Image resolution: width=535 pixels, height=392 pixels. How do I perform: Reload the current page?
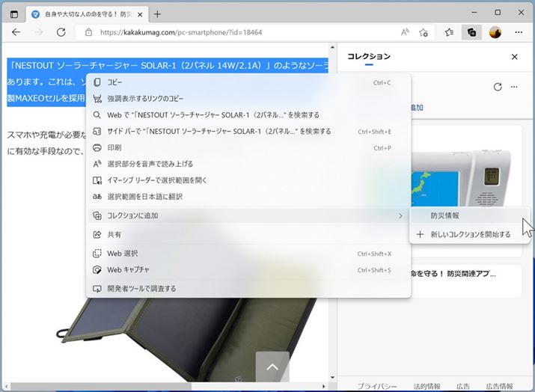tap(61, 32)
